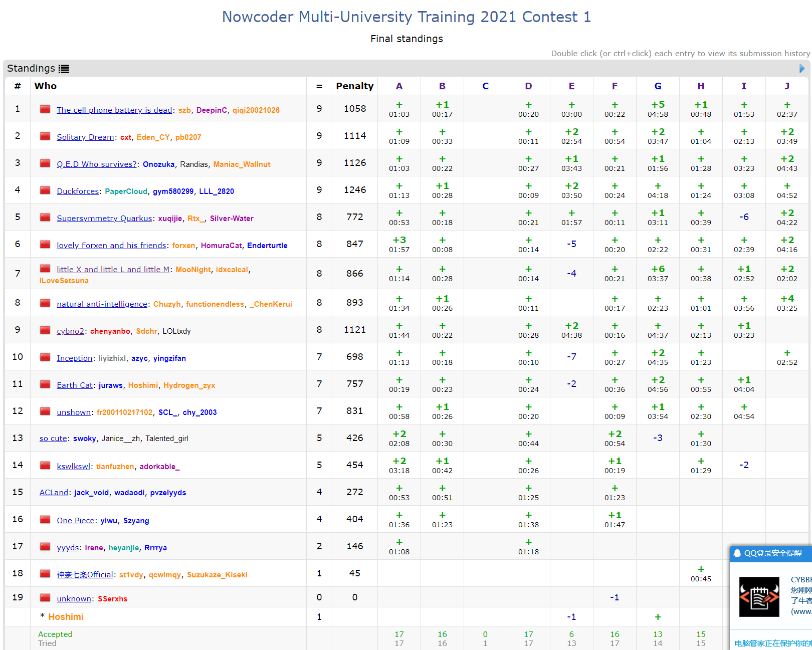Click the standings list icon
Viewport: 812px width, 650px height.
pos(64,69)
